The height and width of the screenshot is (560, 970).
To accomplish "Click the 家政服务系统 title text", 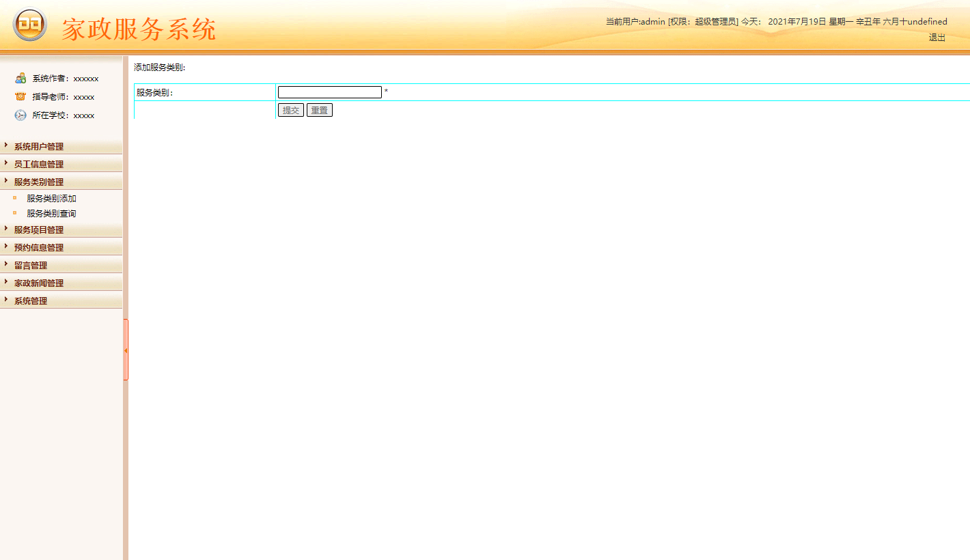I will (139, 29).
